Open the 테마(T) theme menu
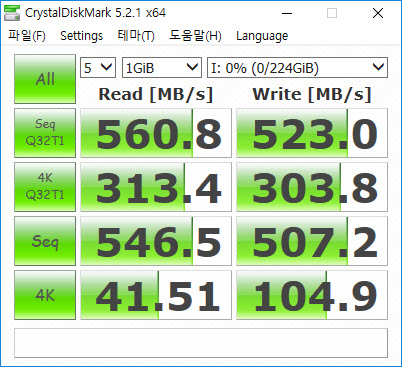Viewport: 402px width, 367px height. (136, 35)
